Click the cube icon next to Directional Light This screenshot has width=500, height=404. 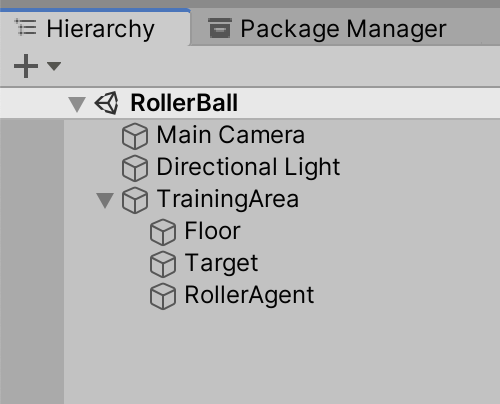(x=135, y=168)
